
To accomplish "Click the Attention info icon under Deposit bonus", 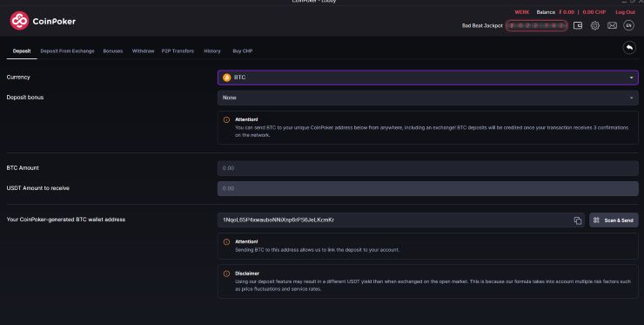I will pyautogui.click(x=226, y=119).
